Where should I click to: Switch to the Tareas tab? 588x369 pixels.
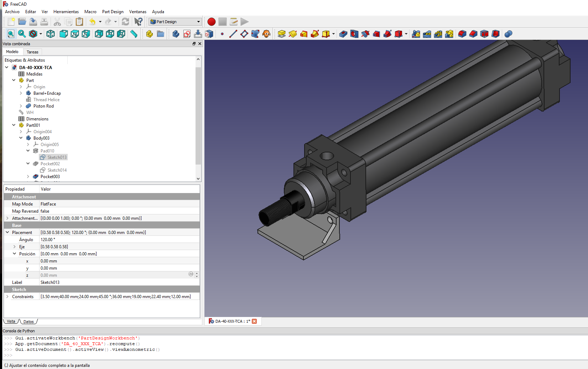[32, 52]
